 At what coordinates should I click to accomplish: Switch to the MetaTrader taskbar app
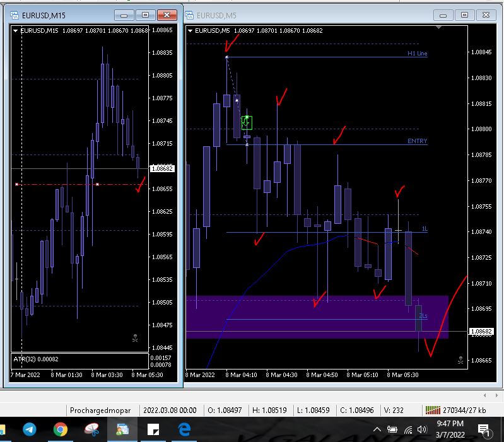point(122,429)
